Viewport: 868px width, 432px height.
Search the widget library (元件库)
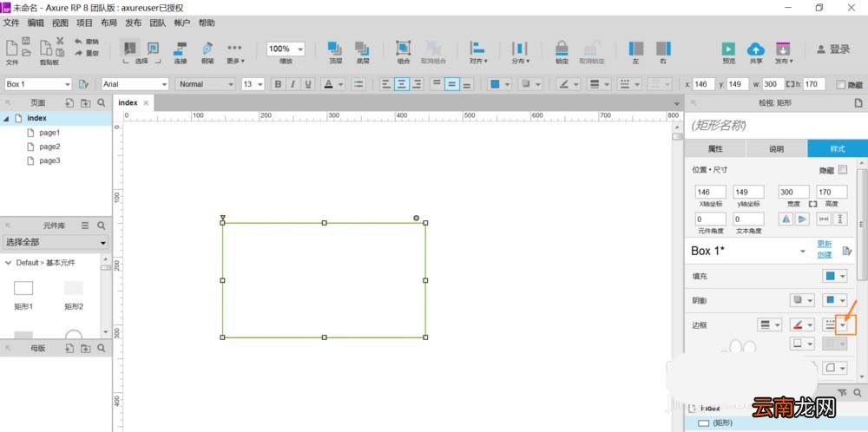[102, 226]
